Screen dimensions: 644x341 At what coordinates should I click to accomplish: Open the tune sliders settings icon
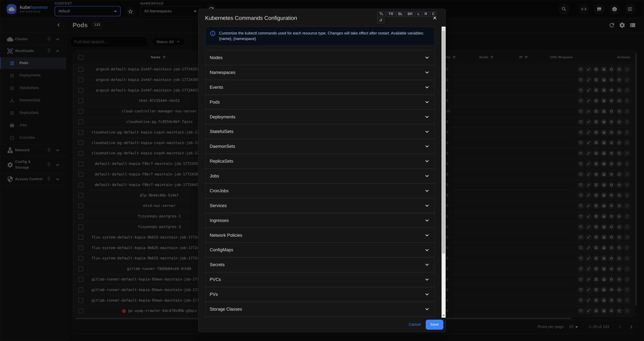[630, 9]
